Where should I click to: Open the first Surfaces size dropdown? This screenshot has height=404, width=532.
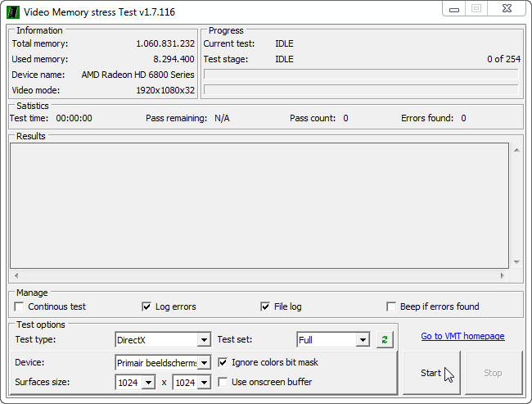pyautogui.click(x=149, y=383)
